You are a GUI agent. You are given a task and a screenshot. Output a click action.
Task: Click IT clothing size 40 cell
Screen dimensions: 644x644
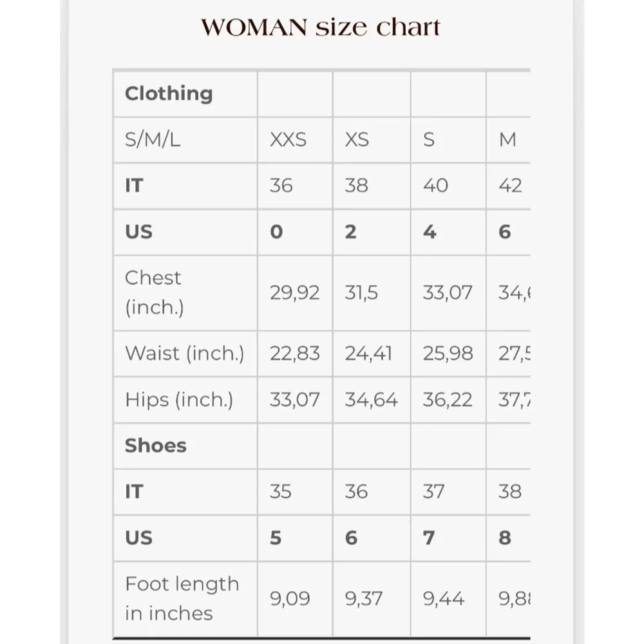(448, 186)
